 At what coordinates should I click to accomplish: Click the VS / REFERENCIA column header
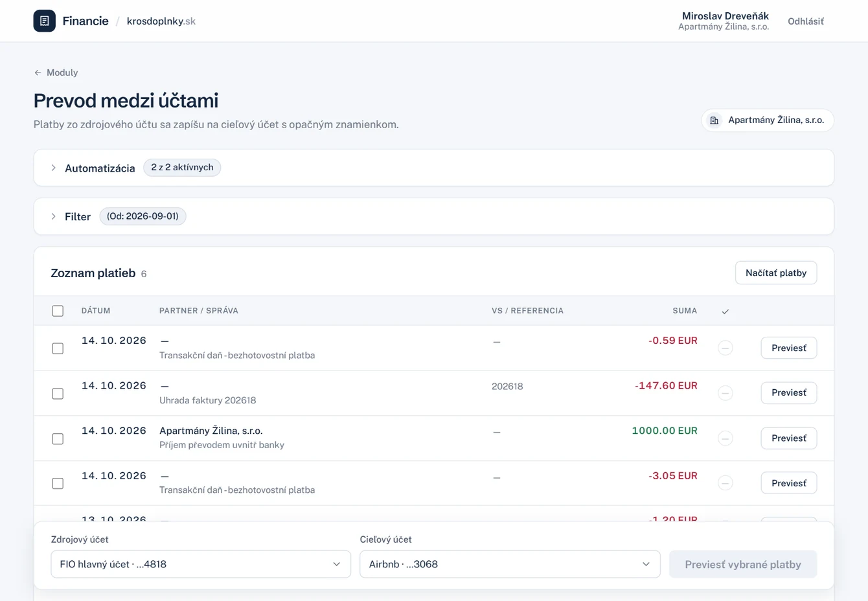click(527, 311)
